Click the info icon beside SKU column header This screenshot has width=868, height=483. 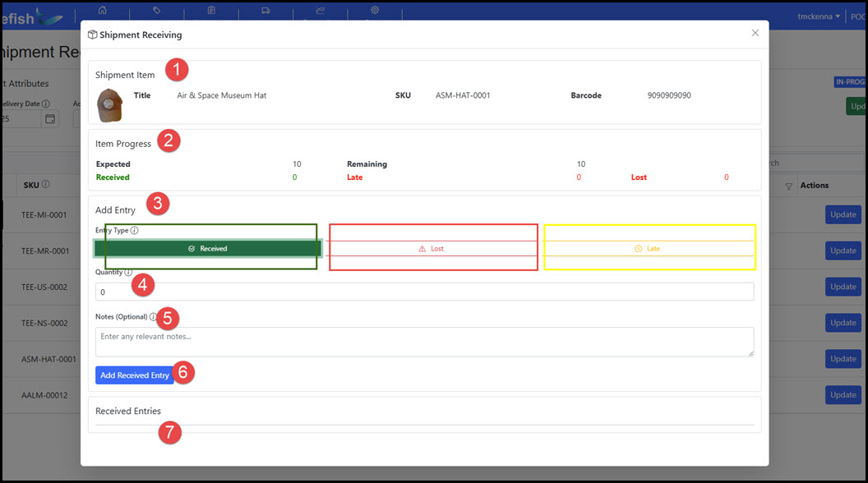pos(45,185)
